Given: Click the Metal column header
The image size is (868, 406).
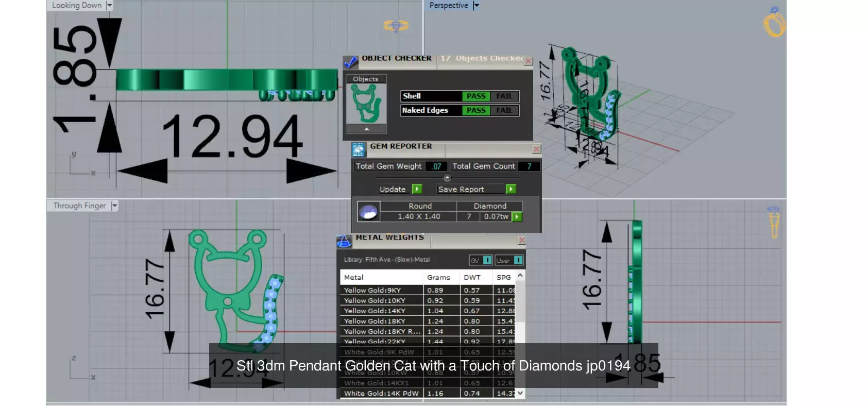Looking at the screenshot, I should click(x=382, y=277).
